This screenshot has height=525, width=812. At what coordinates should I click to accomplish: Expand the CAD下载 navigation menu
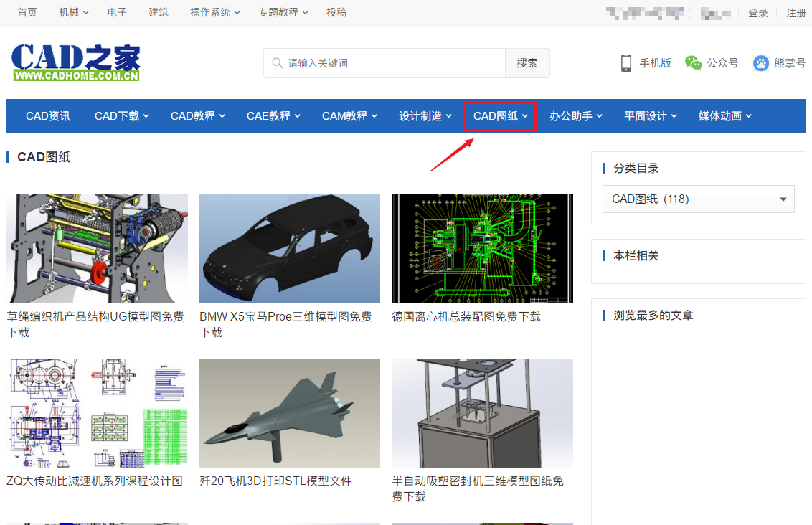(121, 116)
